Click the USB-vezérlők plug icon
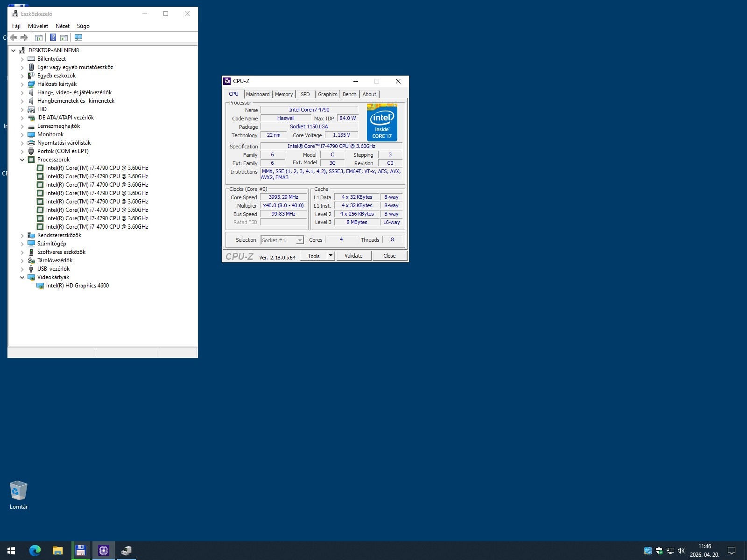This screenshot has width=747, height=560. [31, 269]
